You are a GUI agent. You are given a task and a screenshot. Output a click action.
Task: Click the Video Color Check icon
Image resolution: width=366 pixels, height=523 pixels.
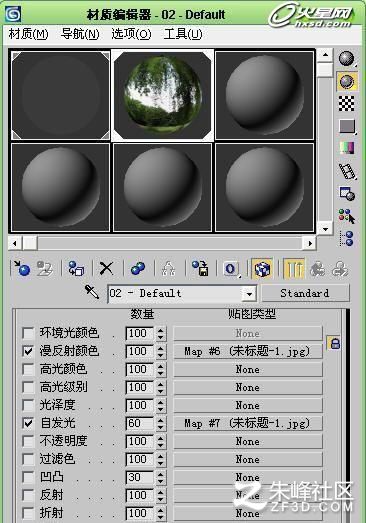(x=347, y=148)
